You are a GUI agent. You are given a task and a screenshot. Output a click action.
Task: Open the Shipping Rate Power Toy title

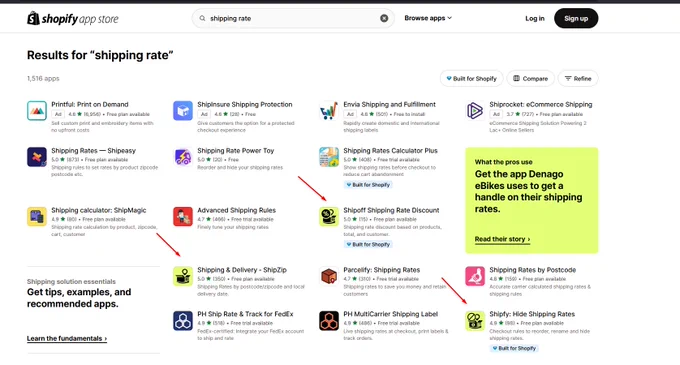[235, 151]
